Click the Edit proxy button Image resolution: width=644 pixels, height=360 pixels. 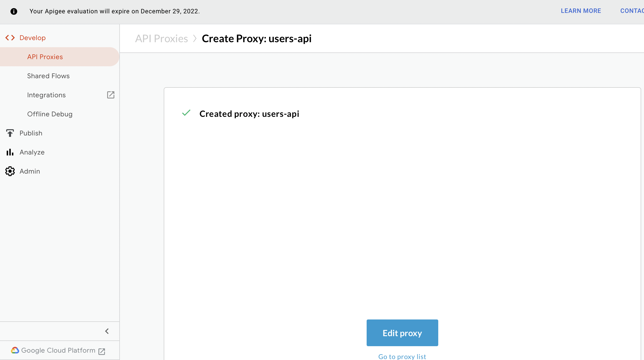click(x=402, y=333)
